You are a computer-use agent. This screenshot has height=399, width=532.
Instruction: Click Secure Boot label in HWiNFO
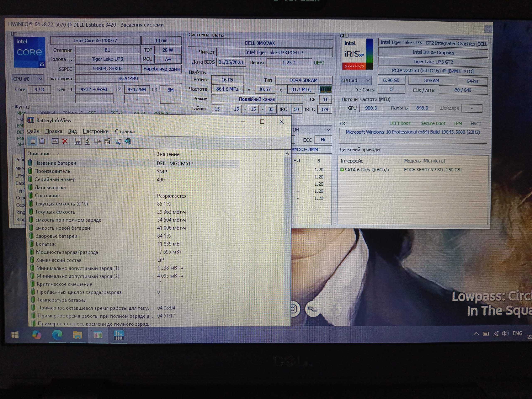point(433,123)
